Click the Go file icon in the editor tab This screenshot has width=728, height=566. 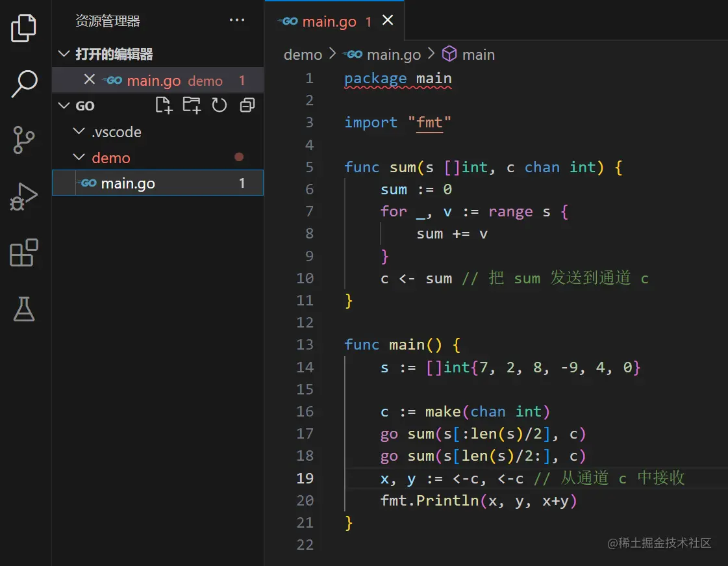(x=288, y=21)
